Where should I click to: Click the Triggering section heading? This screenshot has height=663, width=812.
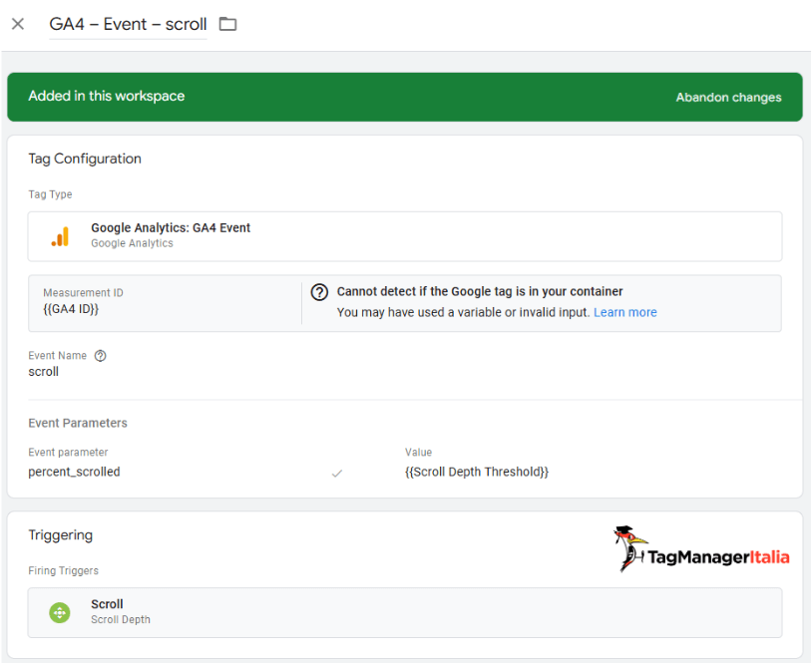(x=61, y=535)
